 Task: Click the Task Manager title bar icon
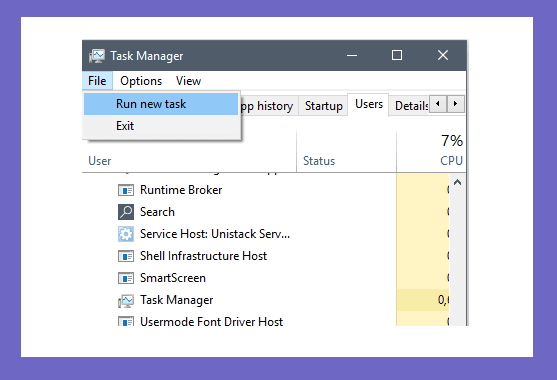coord(97,56)
